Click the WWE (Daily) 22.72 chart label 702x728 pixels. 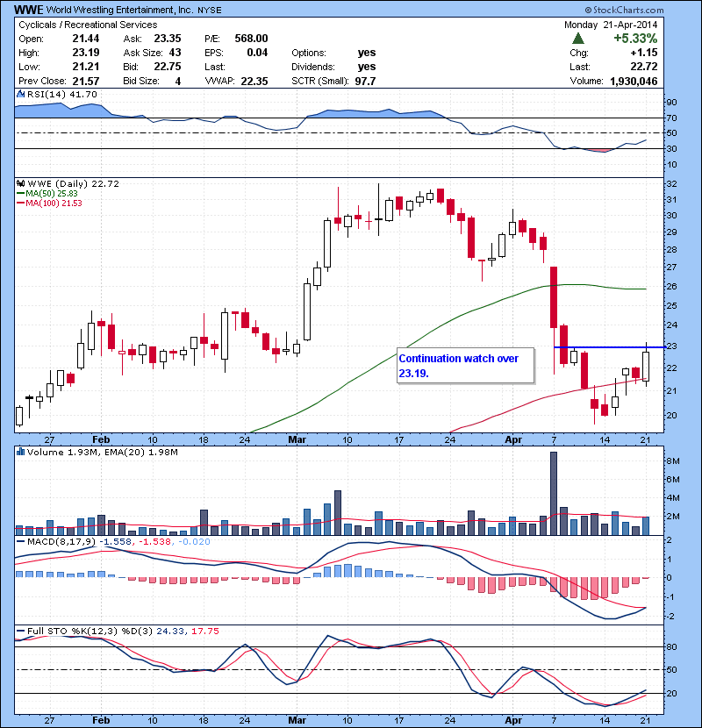pyautogui.click(x=74, y=183)
